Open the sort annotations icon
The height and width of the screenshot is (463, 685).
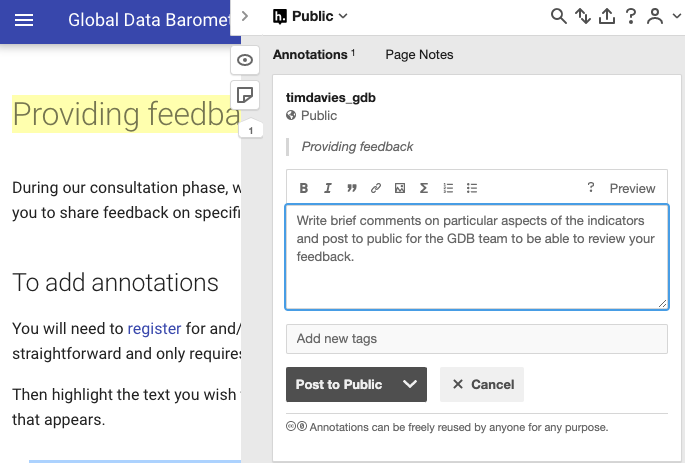click(583, 16)
